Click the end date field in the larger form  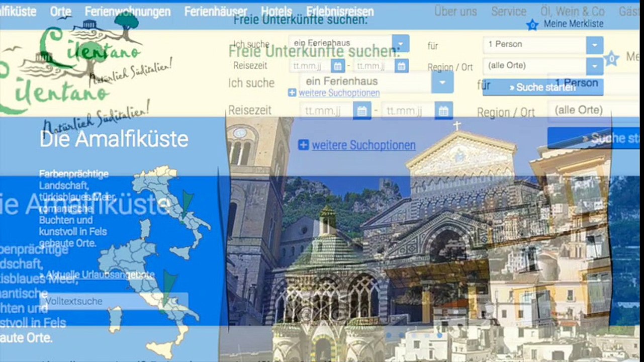pos(408,111)
